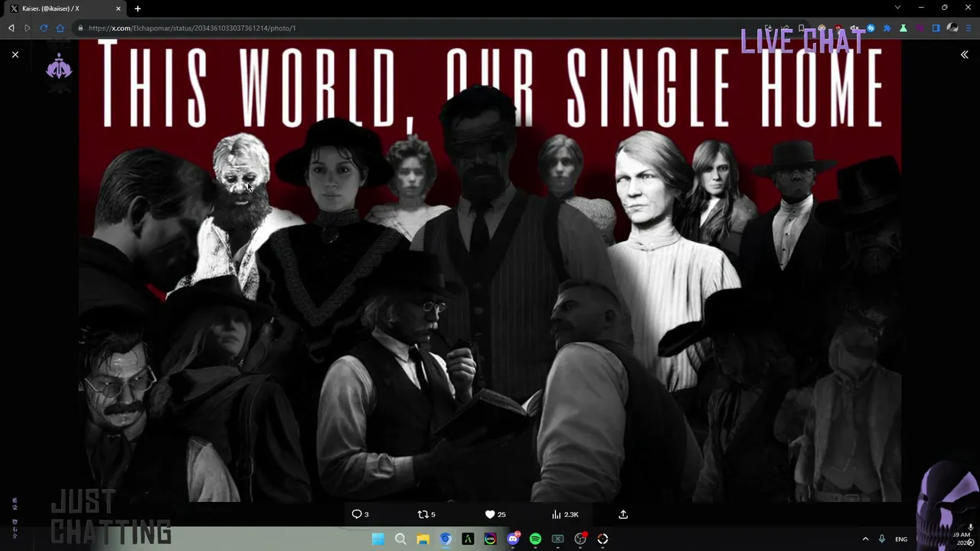Toggle the site mute speaker icon
Image resolution: width=980 pixels, height=551 pixels.
tap(854, 28)
